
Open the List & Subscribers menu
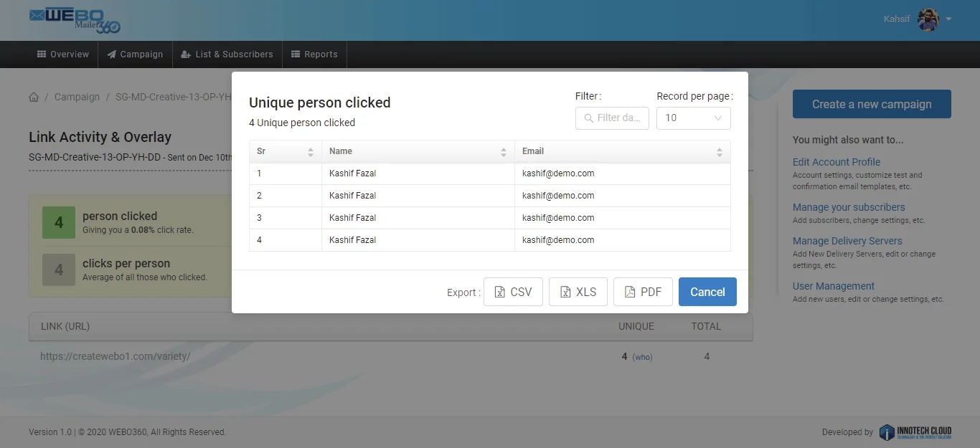pyautogui.click(x=227, y=54)
